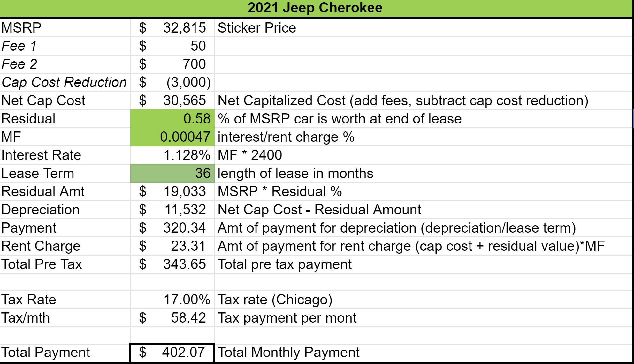This screenshot has height=364, width=634.
Task: Select the Fee 1 label cell
Action: pyautogui.click(x=65, y=46)
